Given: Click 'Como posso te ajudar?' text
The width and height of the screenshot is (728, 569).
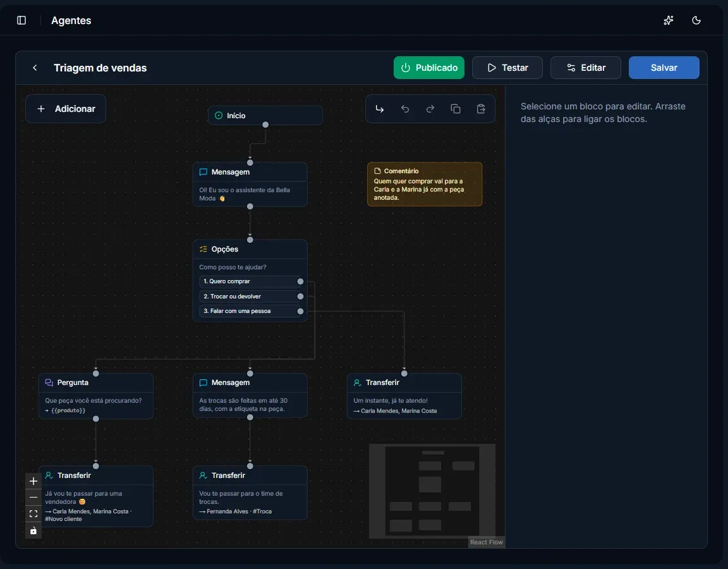Looking at the screenshot, I should point(233,267).
